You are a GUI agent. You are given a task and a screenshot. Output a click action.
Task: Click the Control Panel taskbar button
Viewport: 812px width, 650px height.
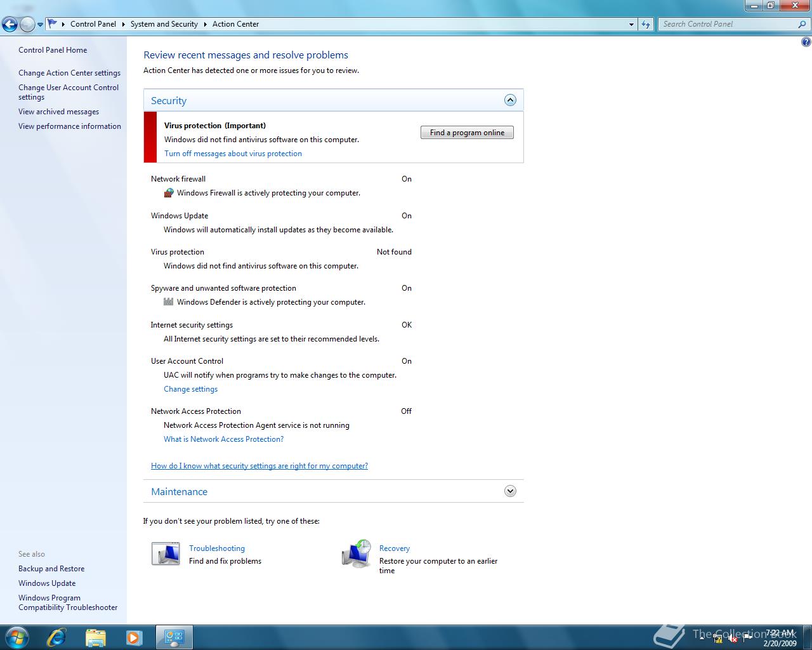click(174, 637)
